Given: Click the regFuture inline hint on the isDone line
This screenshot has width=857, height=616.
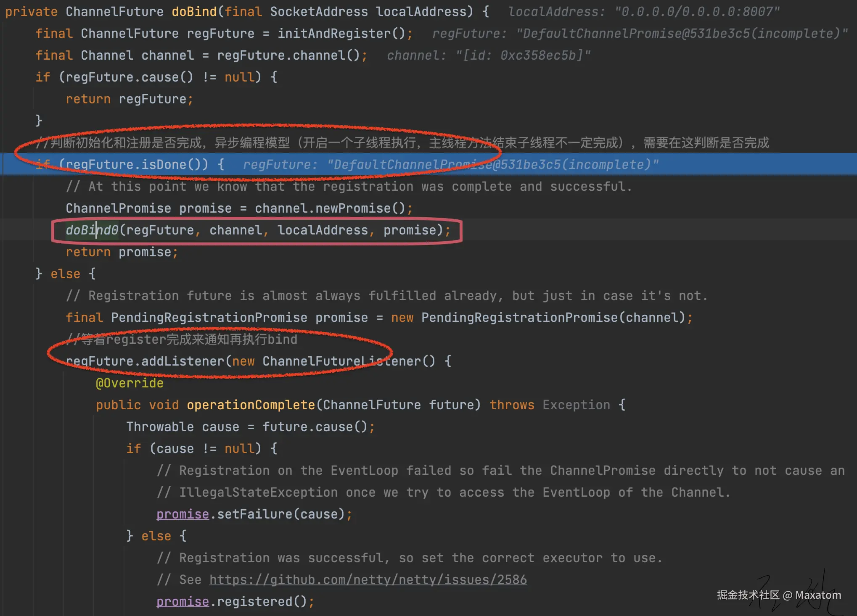Looking at the screenshot, I should [451, 164].
